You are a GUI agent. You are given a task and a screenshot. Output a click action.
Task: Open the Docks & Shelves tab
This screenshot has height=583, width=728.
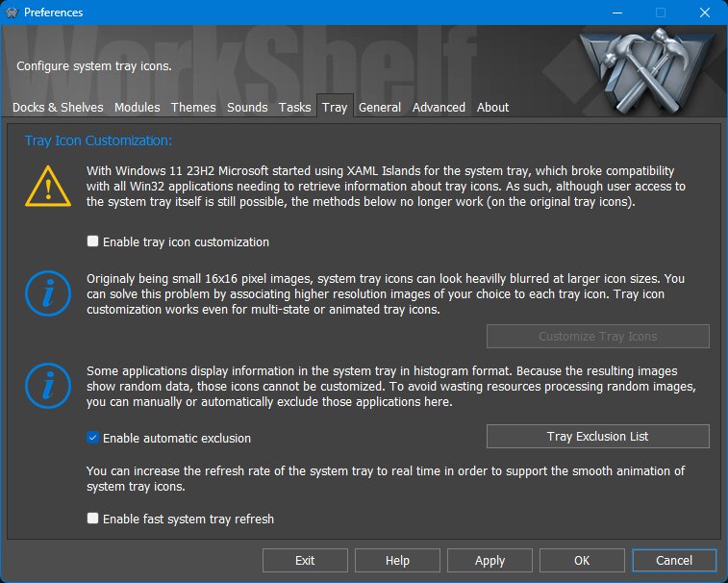[58, 108]
